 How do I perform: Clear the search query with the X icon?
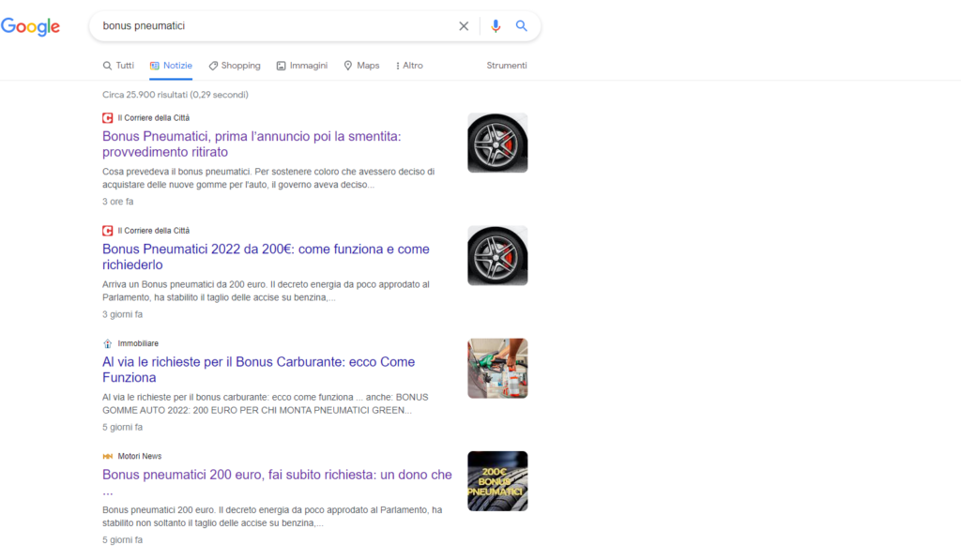(x=464, y=25)
